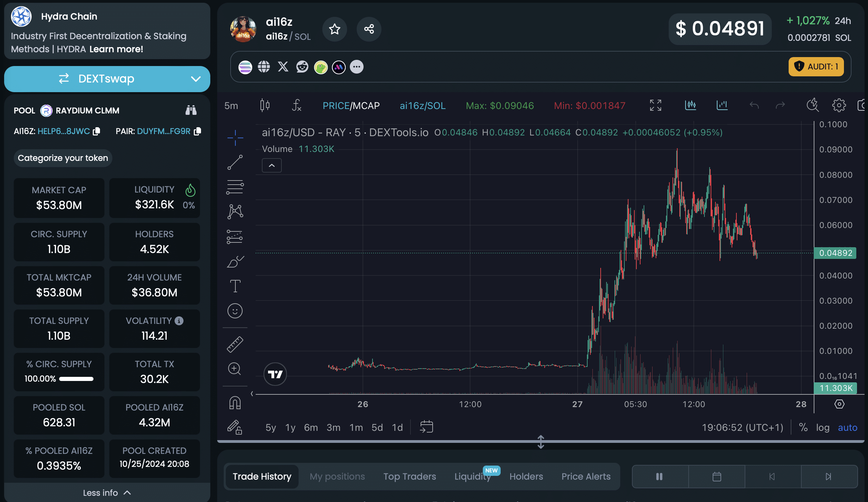This screenshot has height=502, width=868.
Task: Toggle log scale on chart
Action: coord(823,428)
